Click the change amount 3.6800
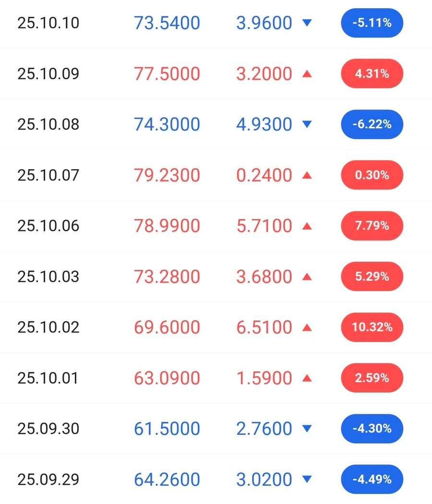The height and width of the screenshot is (504, 432). [264, 277]
